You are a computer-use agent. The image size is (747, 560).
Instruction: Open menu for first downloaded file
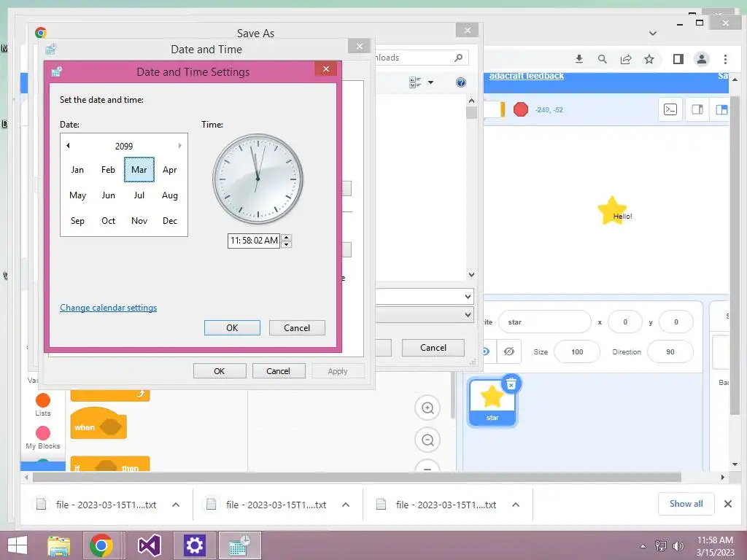pyautogui.click(x=176, y=505)
